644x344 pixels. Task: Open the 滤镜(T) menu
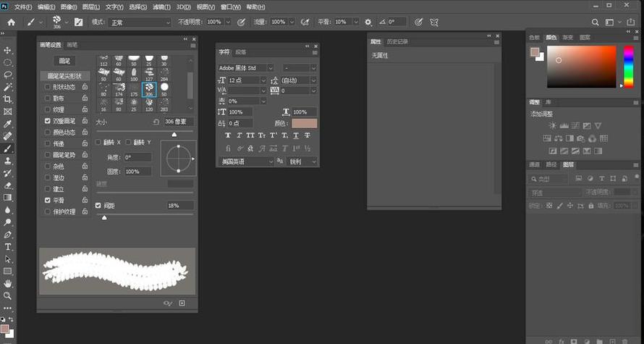pyautogui.click(x=161, y=7)
